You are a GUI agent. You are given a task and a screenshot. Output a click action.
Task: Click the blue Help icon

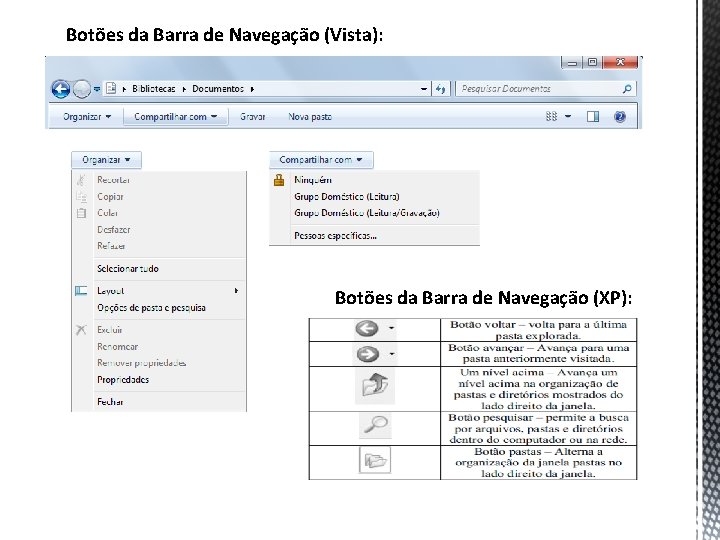[x=620, y=117]
